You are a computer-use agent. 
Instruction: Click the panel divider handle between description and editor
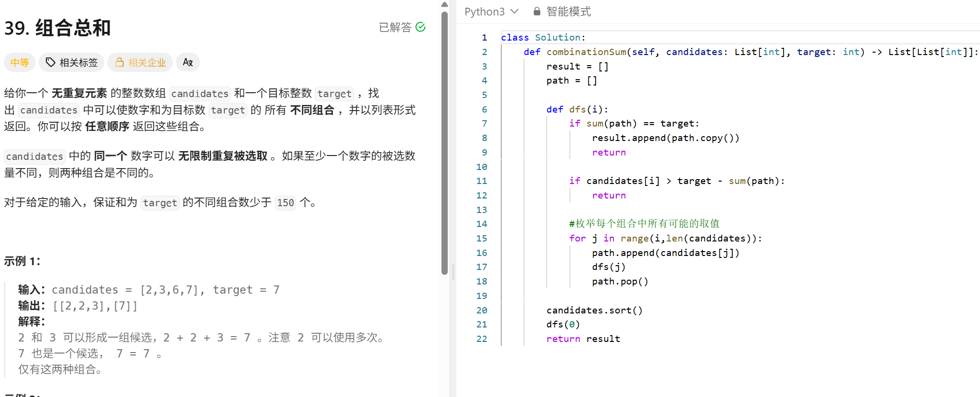point(453,272)
